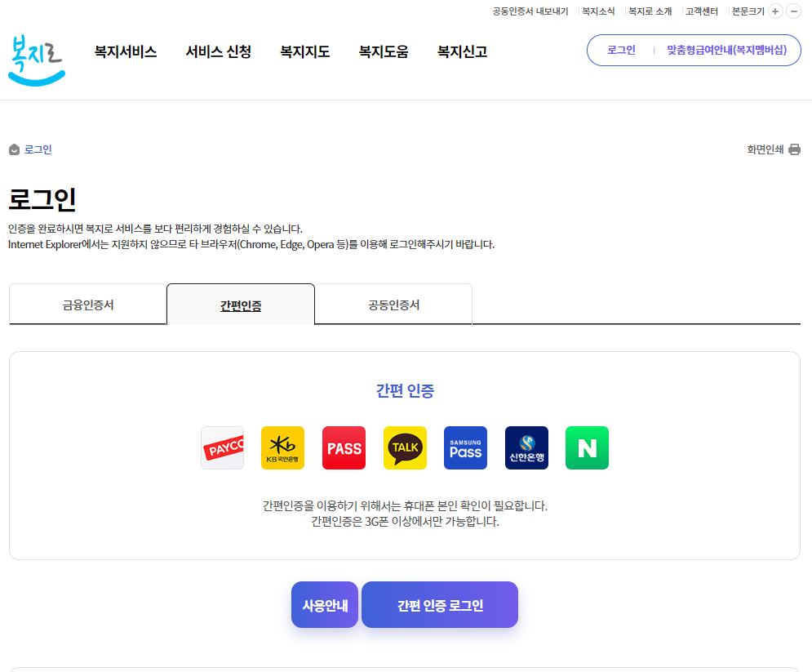Click the 간편 인증 heading

pyautogui.click(x=405, y=390)
